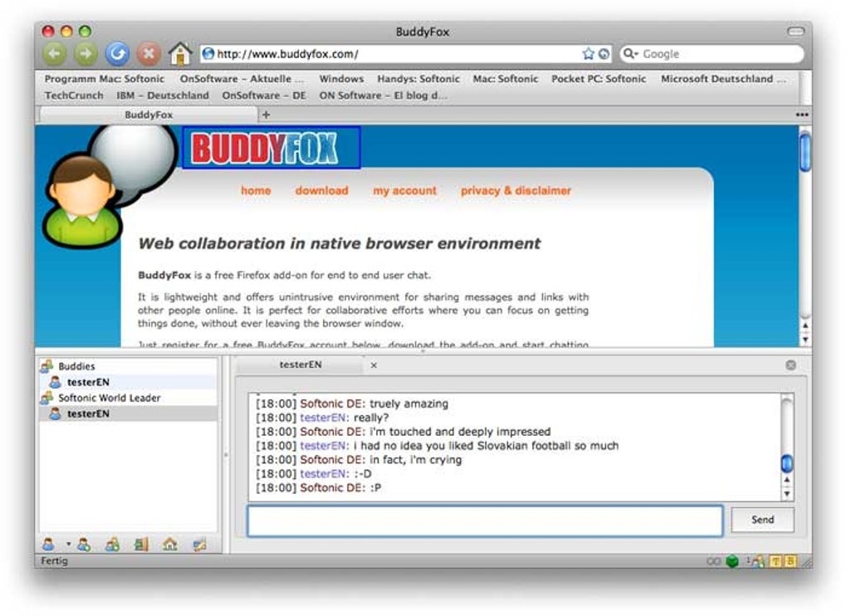The image size is (847, 616).
Task: Click the BuddyFox buddy count status bar icon
Action: [x=756, y=561]
